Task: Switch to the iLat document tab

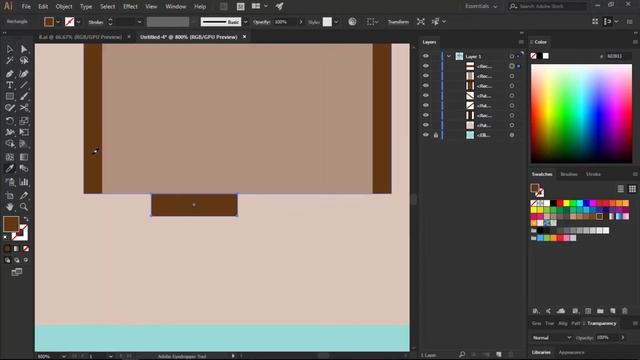Action: pyautogui.click(x=80, y=37)
